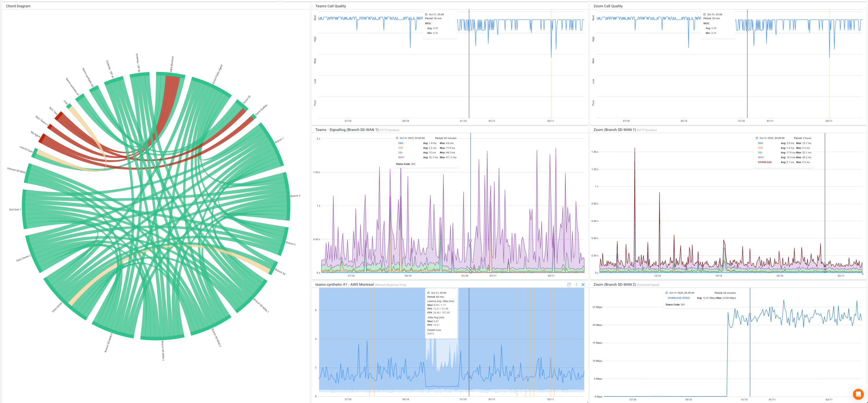Click the marker dot on the Network Response Time line

(x=469, y=379)
